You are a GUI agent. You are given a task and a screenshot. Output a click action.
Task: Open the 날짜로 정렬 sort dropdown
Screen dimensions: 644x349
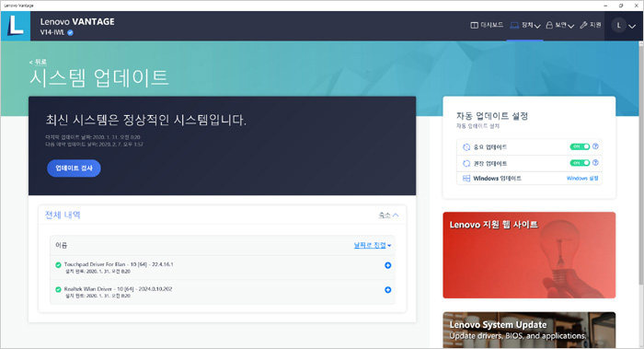[373, 246]
